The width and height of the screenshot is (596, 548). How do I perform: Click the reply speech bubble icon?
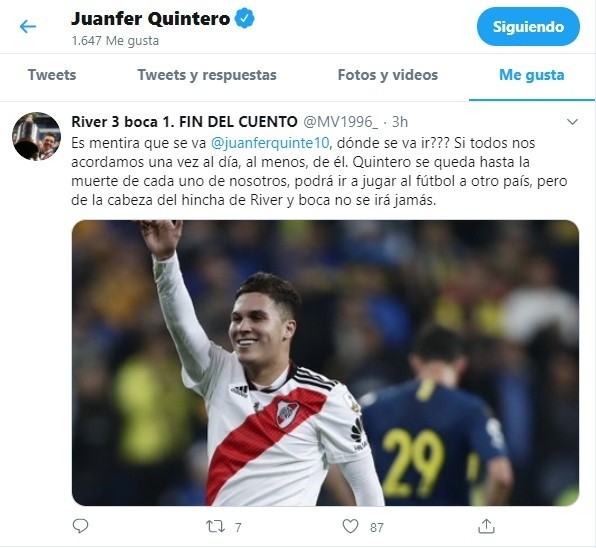80,526
